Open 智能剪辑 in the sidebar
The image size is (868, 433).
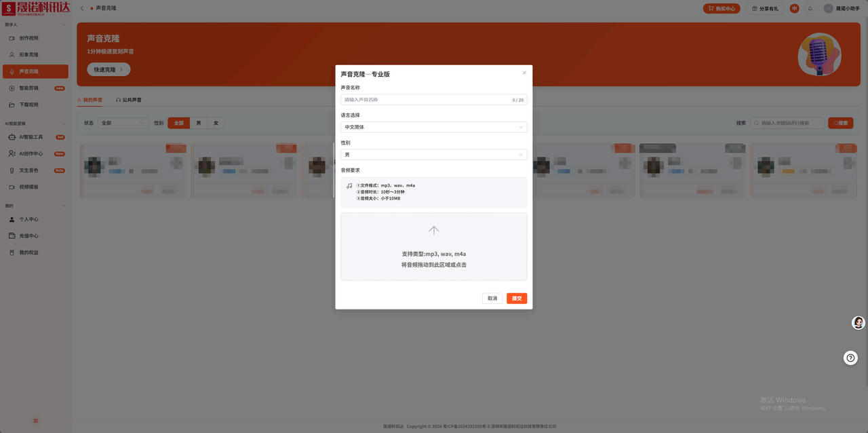tap(35, 88)
